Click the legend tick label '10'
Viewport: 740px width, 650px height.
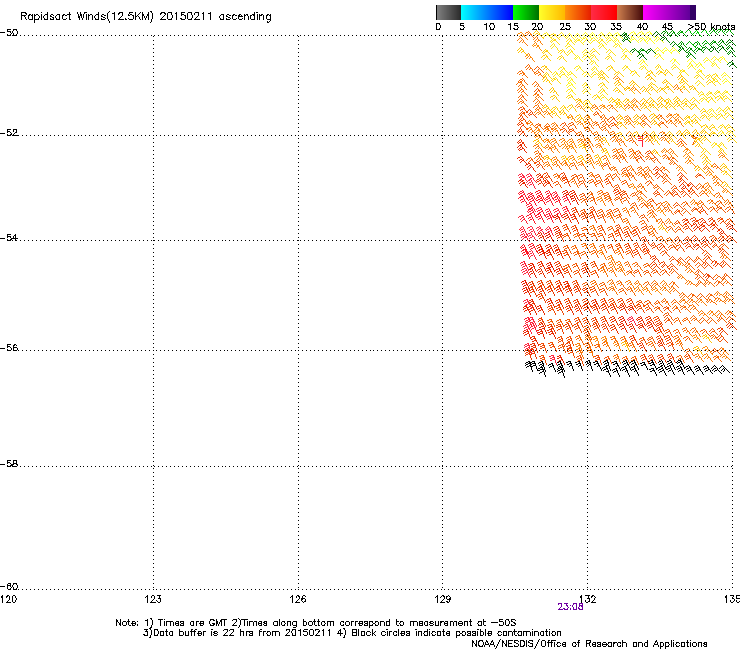coord(489,27)
